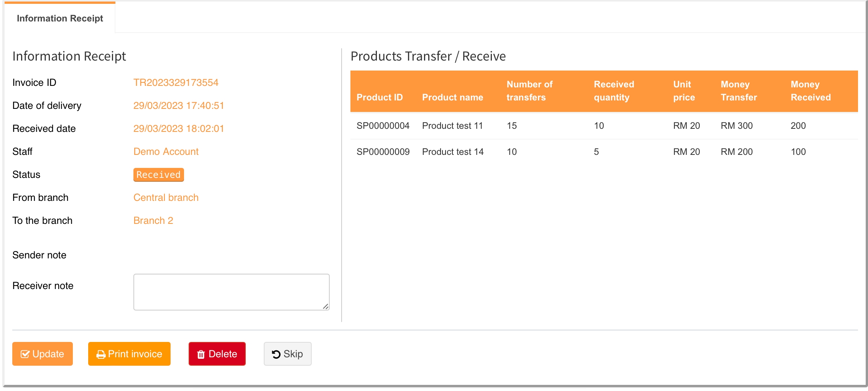Type in the Receiver note text box
Viewport: 868px width, 391px height.
point(231,292)
